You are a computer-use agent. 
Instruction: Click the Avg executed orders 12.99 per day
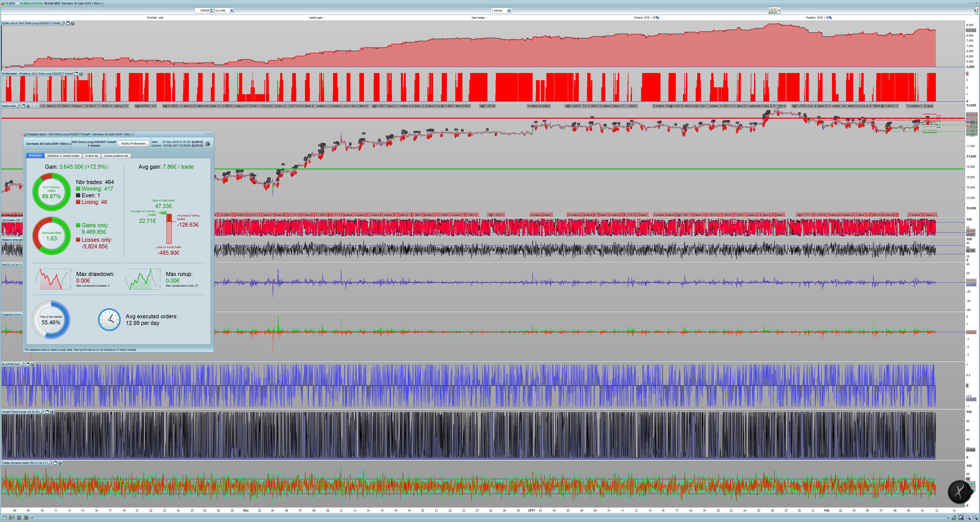click(x=151, y=320)
